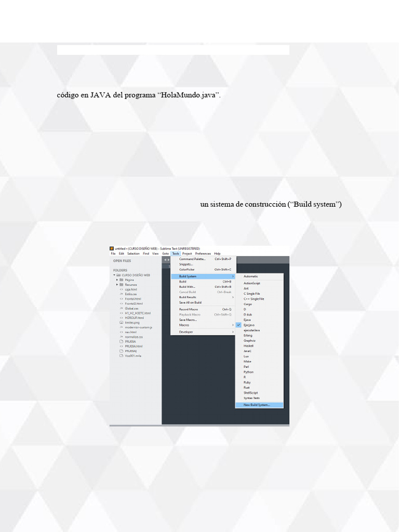
Task: Open the Project menu
Action: point(187,254)
